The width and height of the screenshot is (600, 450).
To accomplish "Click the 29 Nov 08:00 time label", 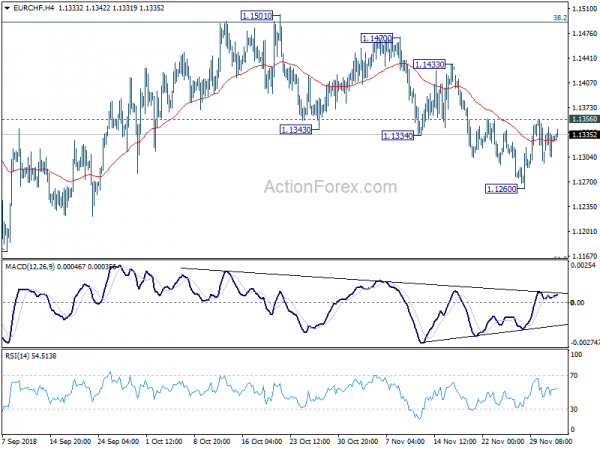I will 551,442.
